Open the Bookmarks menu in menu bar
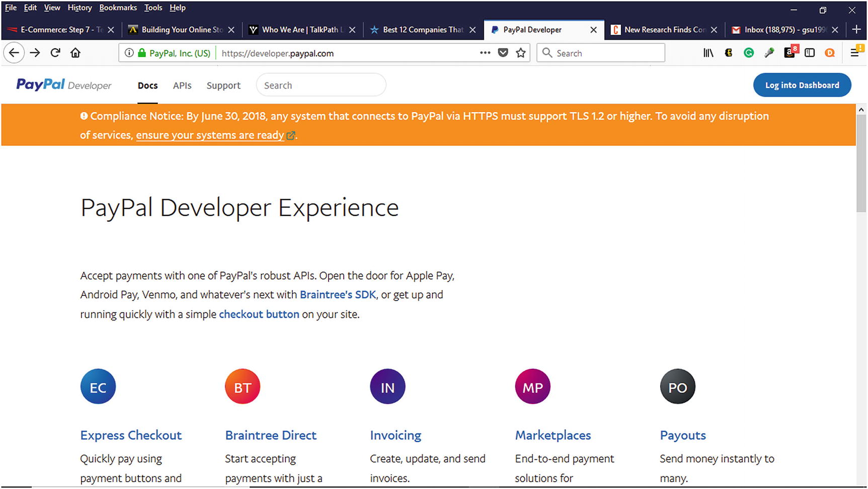 (118, 8)
